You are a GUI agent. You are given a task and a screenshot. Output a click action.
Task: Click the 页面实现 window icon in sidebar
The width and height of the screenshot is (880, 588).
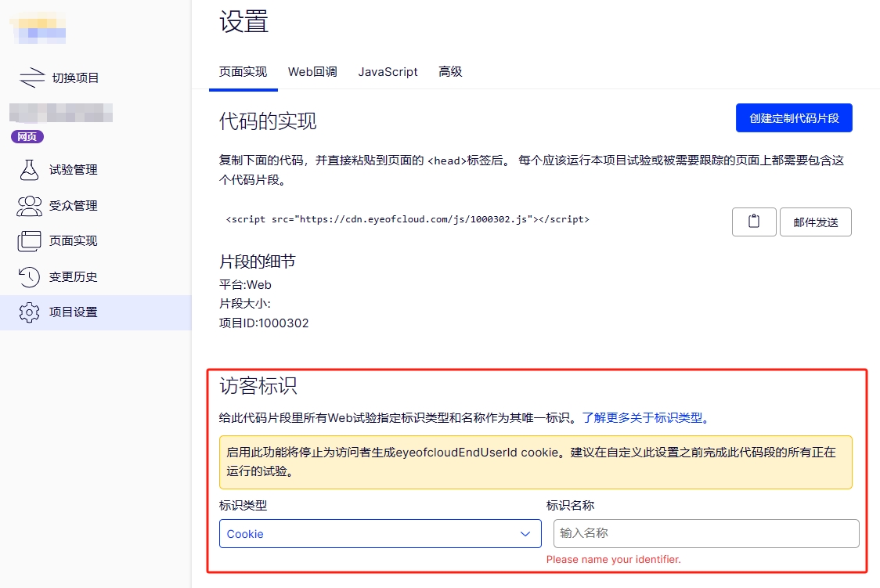[29, 241]
